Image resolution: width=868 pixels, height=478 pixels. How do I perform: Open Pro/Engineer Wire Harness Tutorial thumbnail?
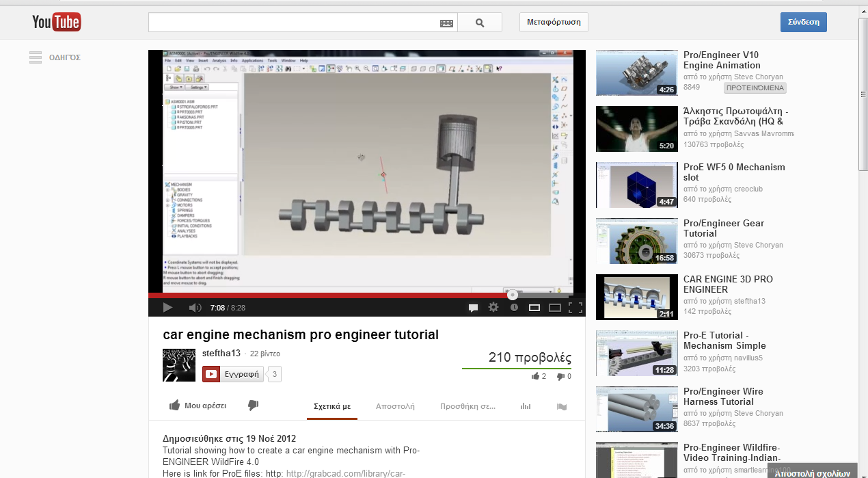(637, 410)
